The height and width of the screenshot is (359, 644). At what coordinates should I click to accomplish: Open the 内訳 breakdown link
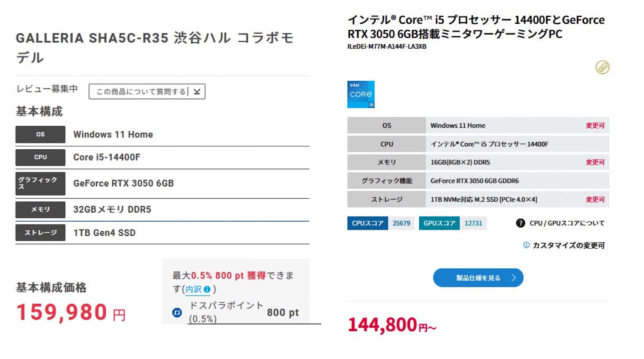click(x=195, y=289)
